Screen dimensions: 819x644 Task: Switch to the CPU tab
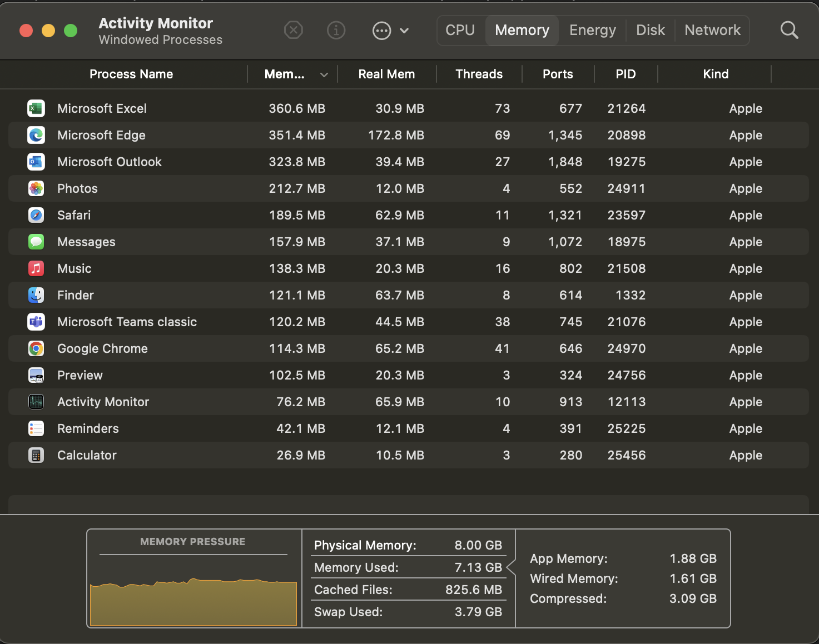(460, 30)
